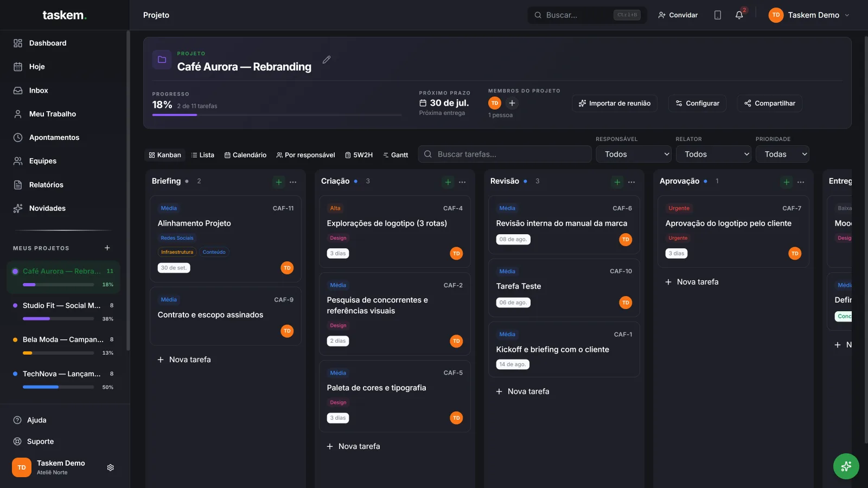Switch to 5W2H view

click(x=359, y=155)
